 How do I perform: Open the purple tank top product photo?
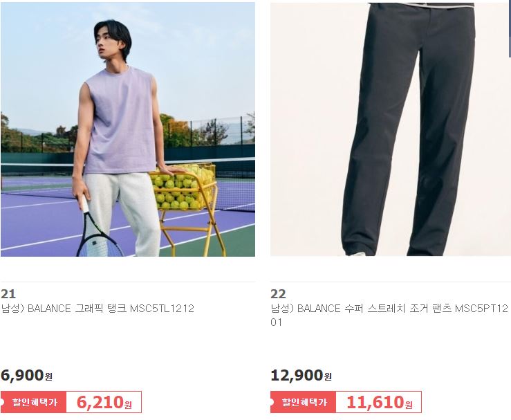click(128, 129)
